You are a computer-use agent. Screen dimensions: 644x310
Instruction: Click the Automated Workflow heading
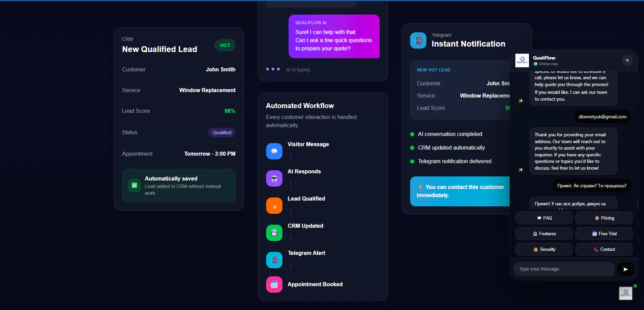pos(300,106)
